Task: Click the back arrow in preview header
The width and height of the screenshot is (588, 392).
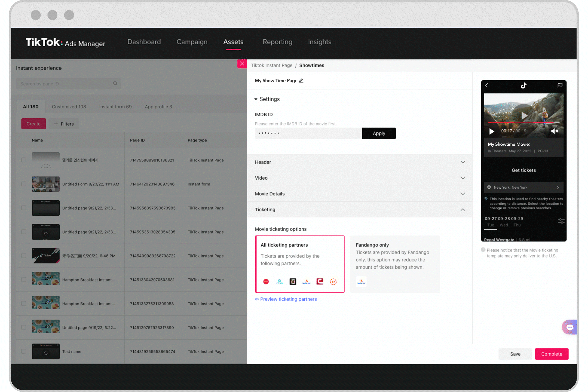Action: point(487,85)
